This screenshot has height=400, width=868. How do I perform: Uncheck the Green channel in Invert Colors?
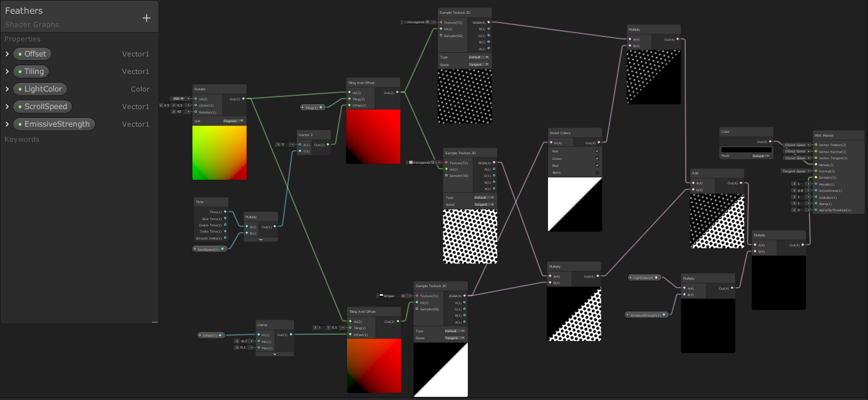(597, 159)
